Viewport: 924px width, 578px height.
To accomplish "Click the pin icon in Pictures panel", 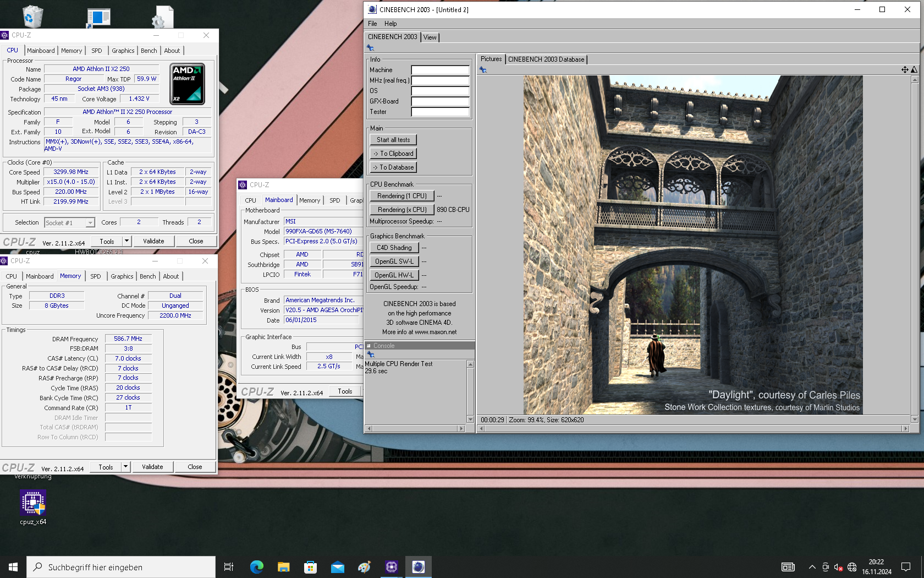I will click(x=483, y=70).
